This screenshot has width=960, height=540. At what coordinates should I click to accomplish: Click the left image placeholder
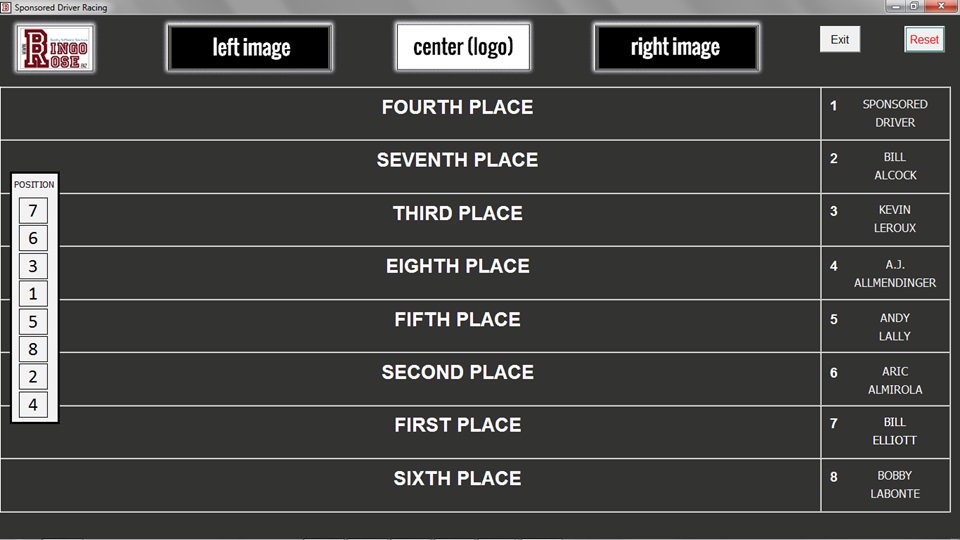pos(250,47)
